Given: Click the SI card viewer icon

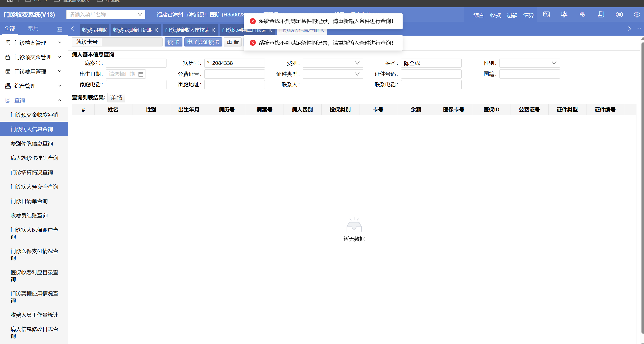Looking at the screenshot, I should (546, 15).
